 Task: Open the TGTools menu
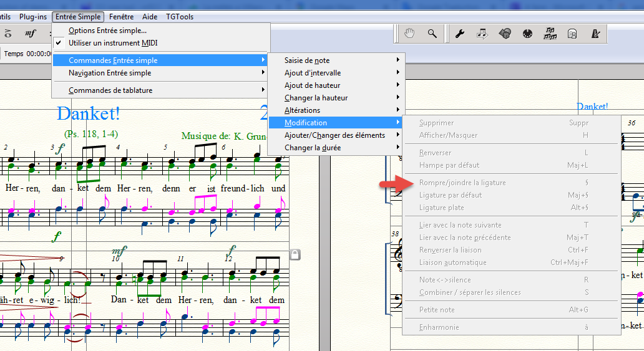[180, 17]
